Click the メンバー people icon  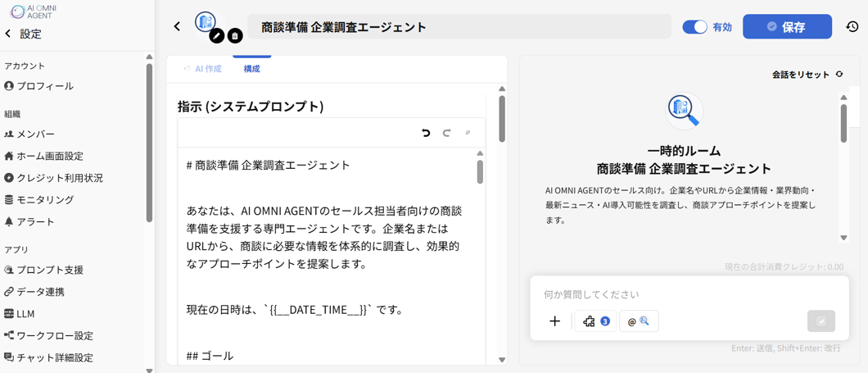click(x=8, y=134)
